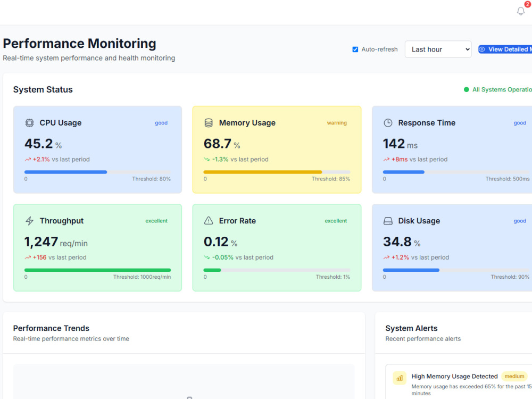Viewport: 532px width, 399px height.
Task: Click 'Threshold: 80%' label in CPU card
Action: pos(151,179)
